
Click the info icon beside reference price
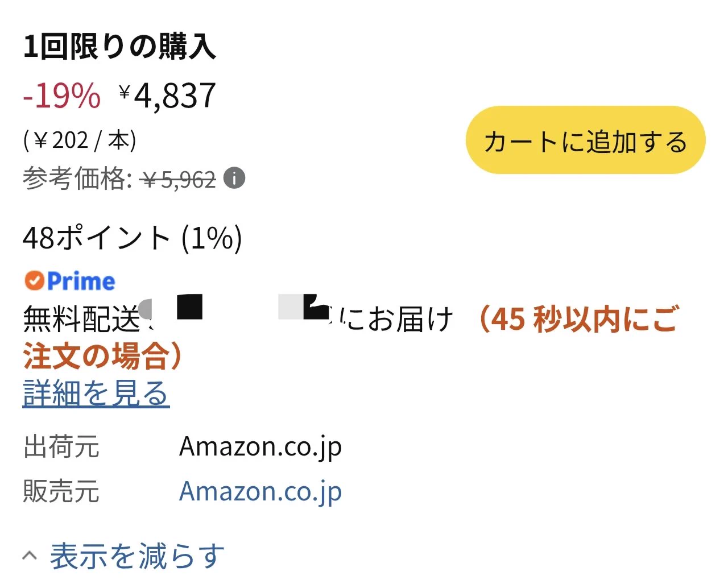tap(234, 178)
